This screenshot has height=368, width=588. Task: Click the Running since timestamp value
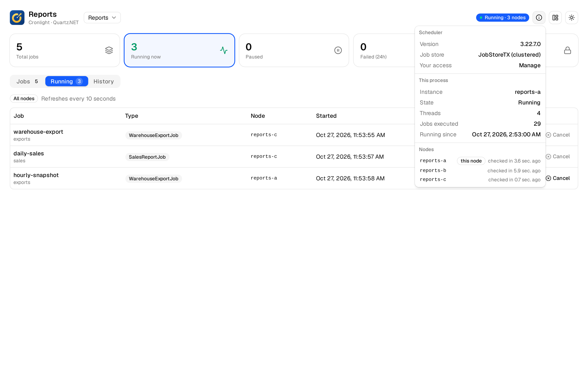pyautogui.click(x=506, y=135)
